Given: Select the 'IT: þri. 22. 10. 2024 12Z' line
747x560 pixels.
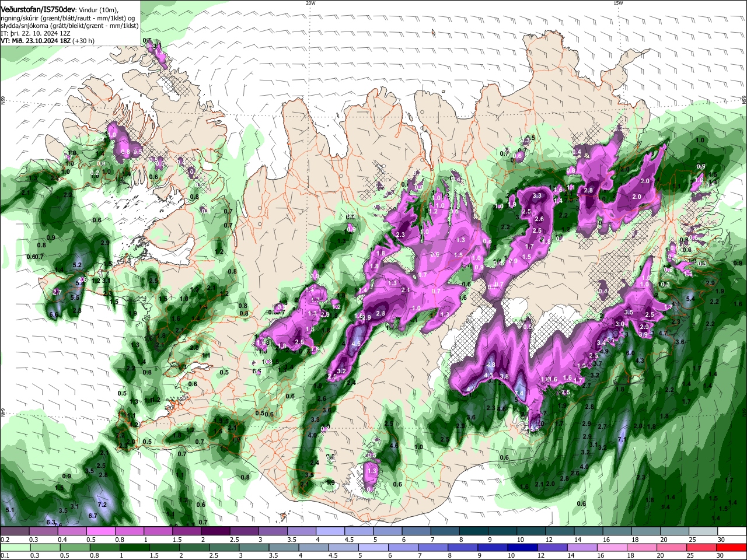Looking at the screenshot, I should point(36,33).
